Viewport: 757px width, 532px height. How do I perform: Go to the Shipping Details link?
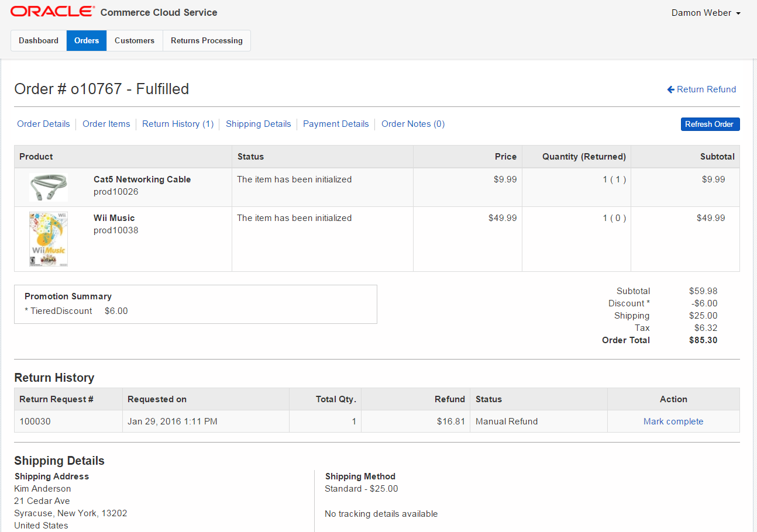click(258, 124)
